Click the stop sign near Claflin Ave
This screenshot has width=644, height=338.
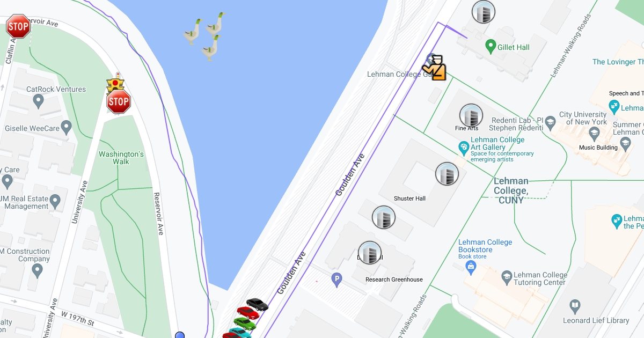pos(18,26)
